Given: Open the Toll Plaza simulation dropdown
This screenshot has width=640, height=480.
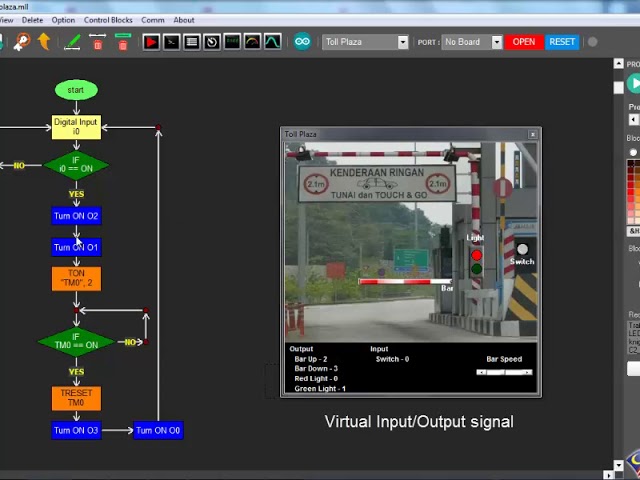Looking at the screenshot, I should (403, 42).
